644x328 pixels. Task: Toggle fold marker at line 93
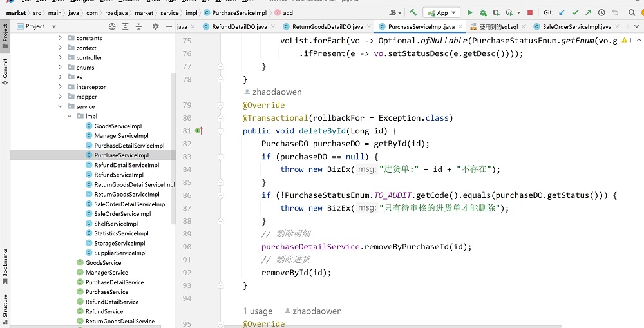pos(220,285)
